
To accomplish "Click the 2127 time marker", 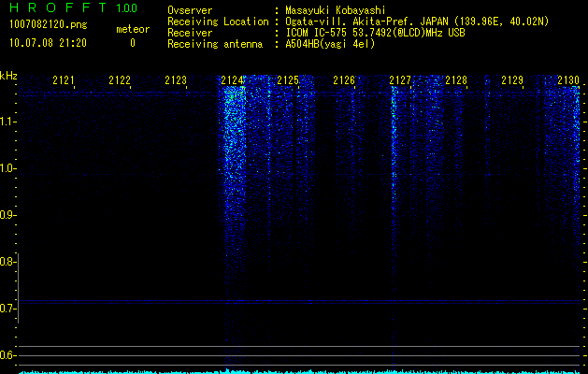I will (400, 79).
